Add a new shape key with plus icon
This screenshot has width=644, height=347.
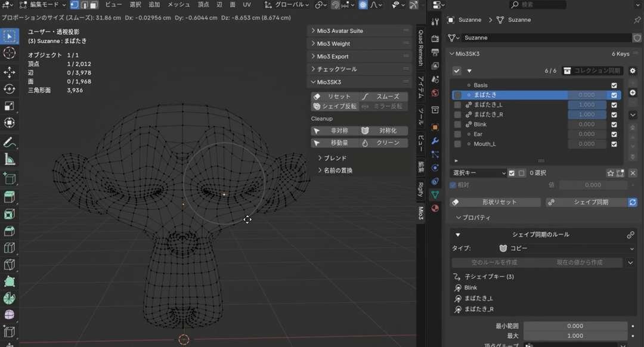point(633,92)
